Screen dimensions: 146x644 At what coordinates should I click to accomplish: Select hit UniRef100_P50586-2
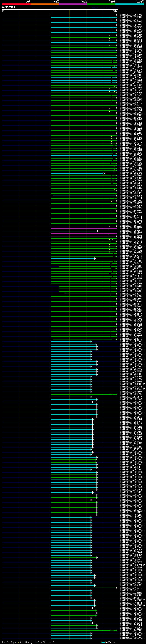tap(132, 384)
